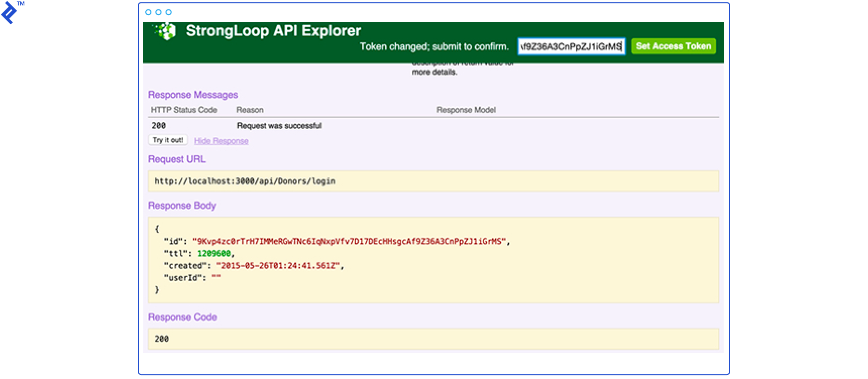Collapse output with Hide Response link
Screen dimensions: 868x379
pyautogui.click(x=221, y=141)
